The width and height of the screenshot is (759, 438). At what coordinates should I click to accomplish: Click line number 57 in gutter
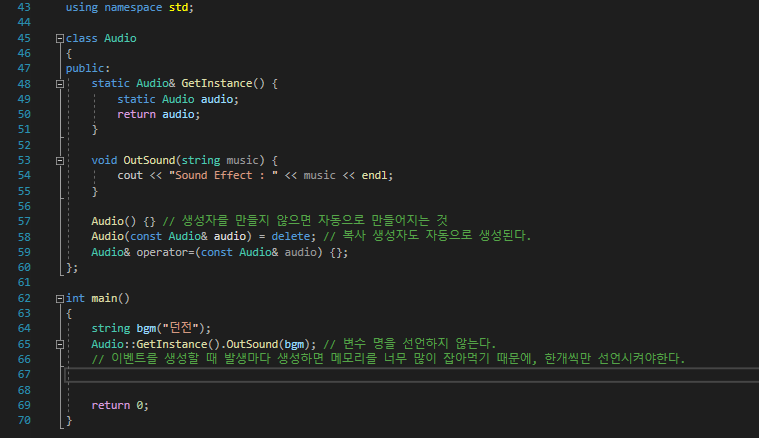24,222
